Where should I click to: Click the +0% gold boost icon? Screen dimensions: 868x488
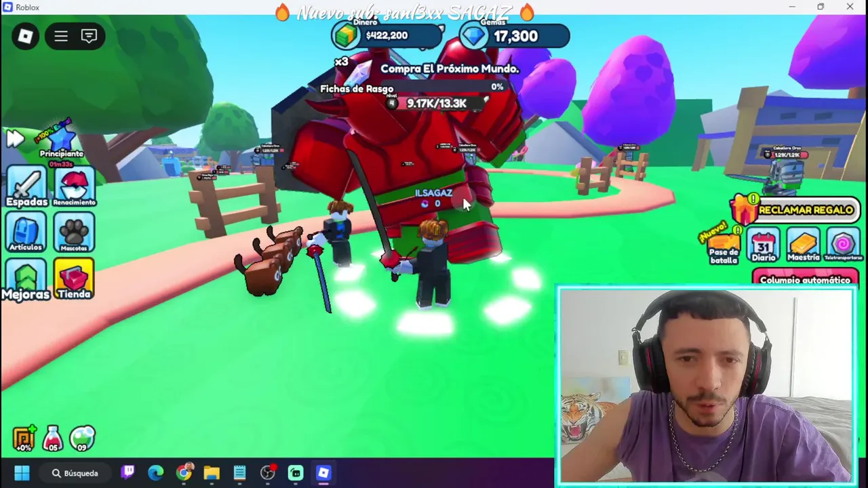point(24,439)
